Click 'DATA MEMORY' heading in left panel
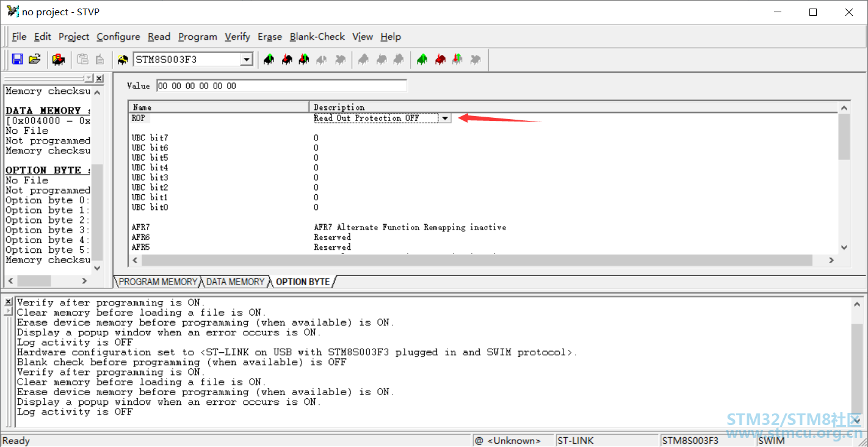868x447 pixels. tap(48, 111)
